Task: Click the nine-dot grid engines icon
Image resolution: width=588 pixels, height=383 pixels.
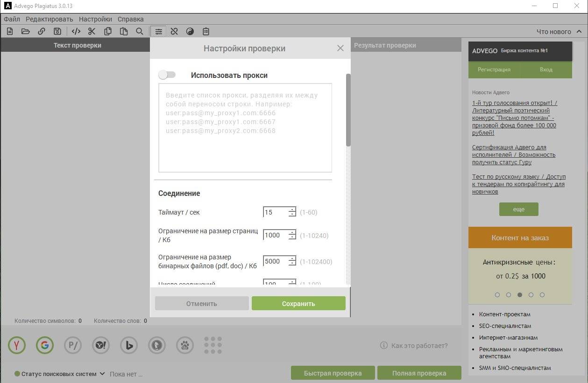Action: coord(213,345)
